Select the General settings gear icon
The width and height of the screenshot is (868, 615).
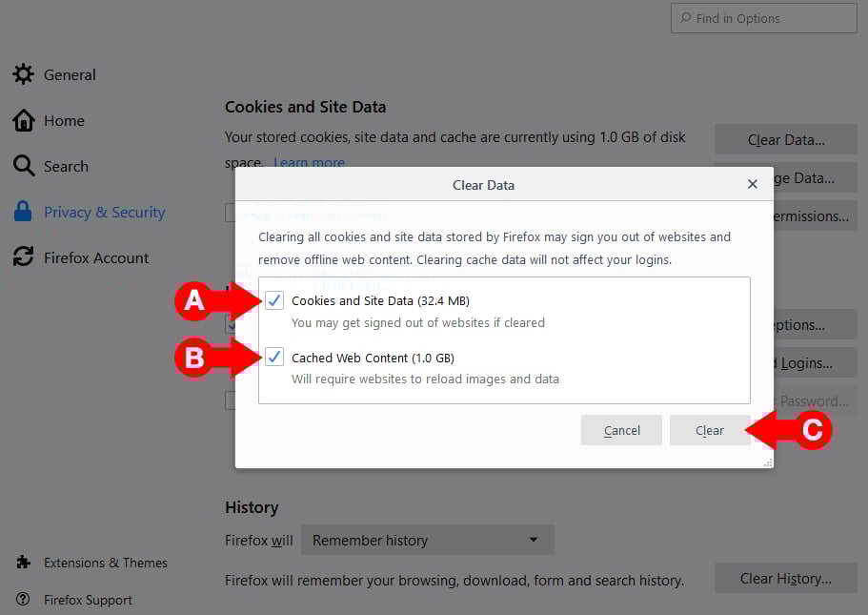pos(23,74)
